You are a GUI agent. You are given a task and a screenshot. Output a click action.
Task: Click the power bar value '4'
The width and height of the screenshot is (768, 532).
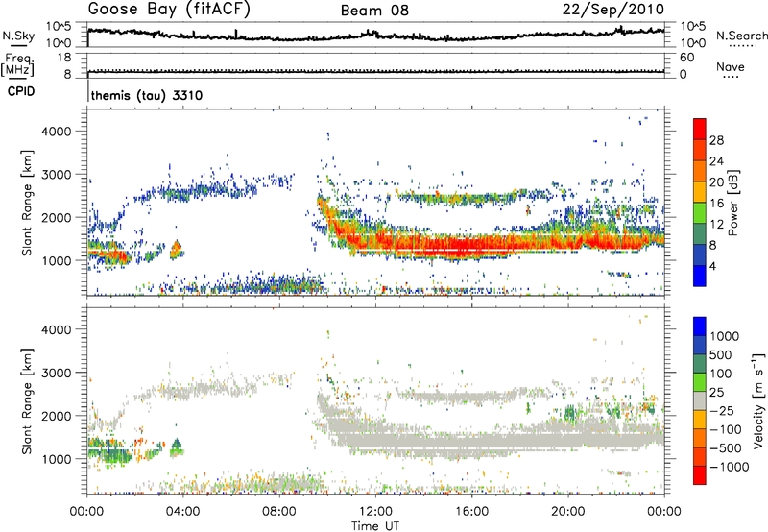click(x=712, y=266)
